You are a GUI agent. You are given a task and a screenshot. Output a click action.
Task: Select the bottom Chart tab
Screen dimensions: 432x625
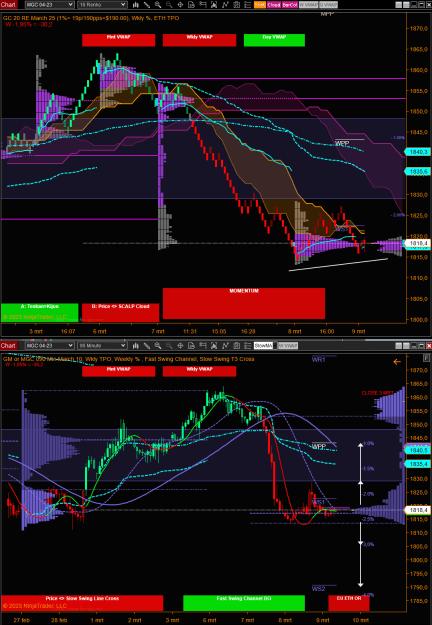pyautogui.click(x=9, y=346)
